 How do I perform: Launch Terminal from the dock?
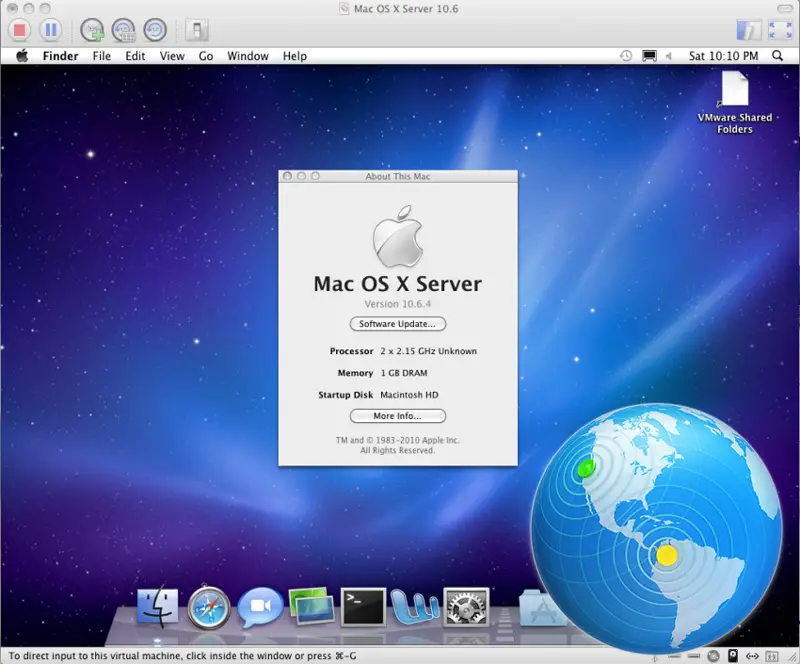coord(362,607)
